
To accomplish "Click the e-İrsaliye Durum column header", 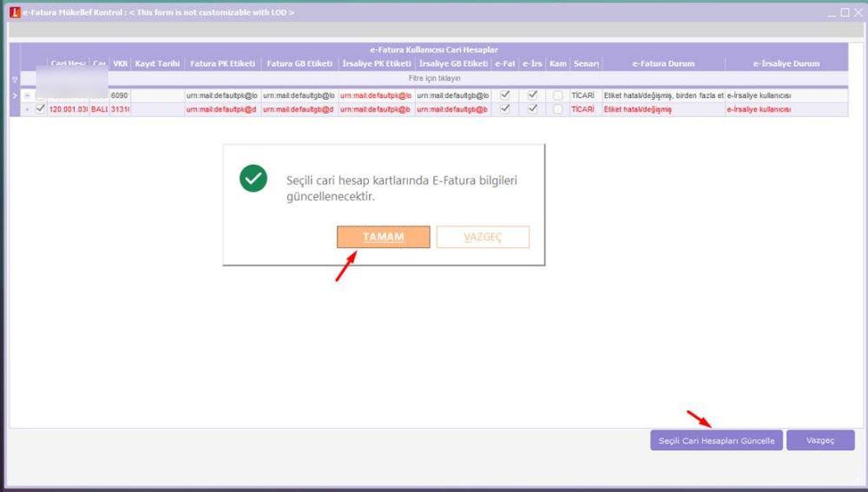I will coord(786,63).
